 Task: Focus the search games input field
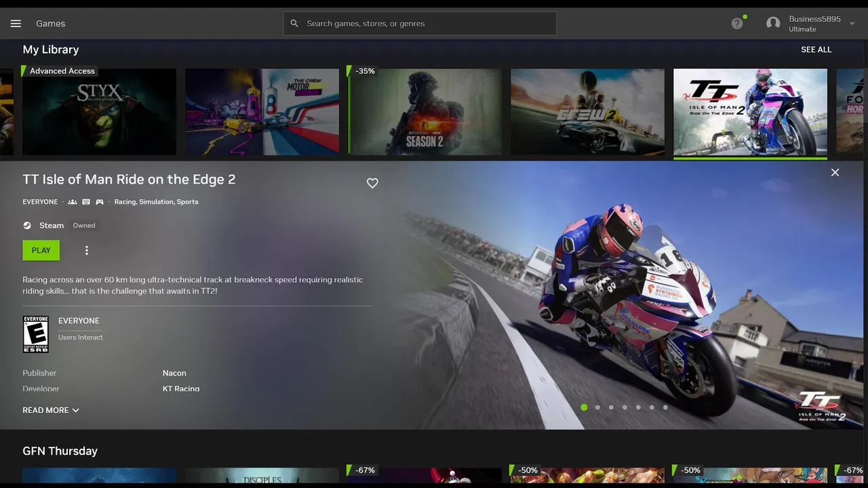(x=420, y=24)
